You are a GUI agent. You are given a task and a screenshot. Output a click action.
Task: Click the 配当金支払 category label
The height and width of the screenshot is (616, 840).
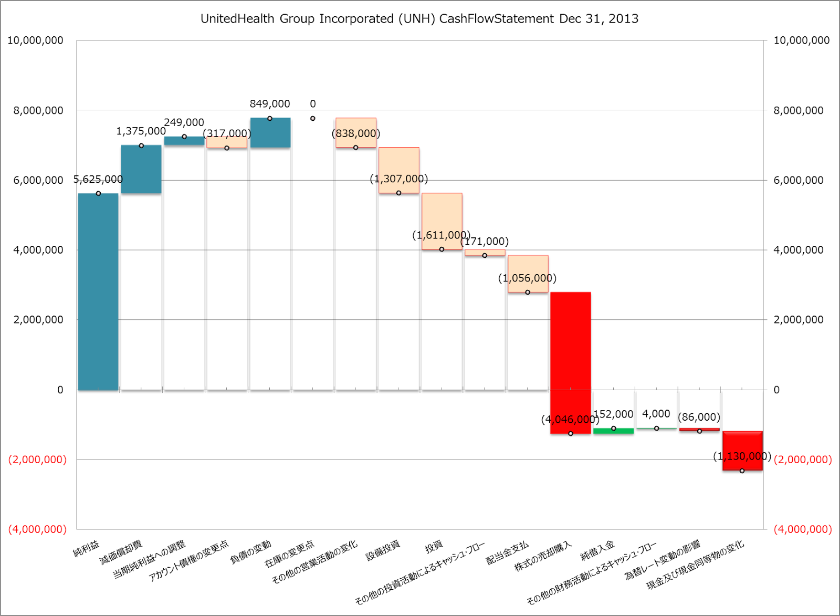pyautogui.click(x=508, y=552)
